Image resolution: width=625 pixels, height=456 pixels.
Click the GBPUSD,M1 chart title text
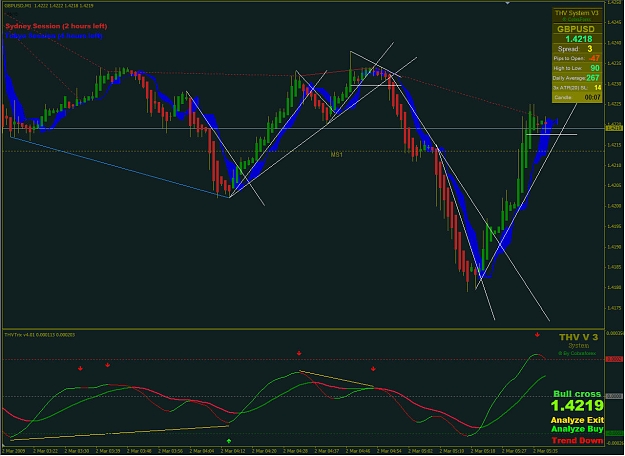click(x=49, y=6)
